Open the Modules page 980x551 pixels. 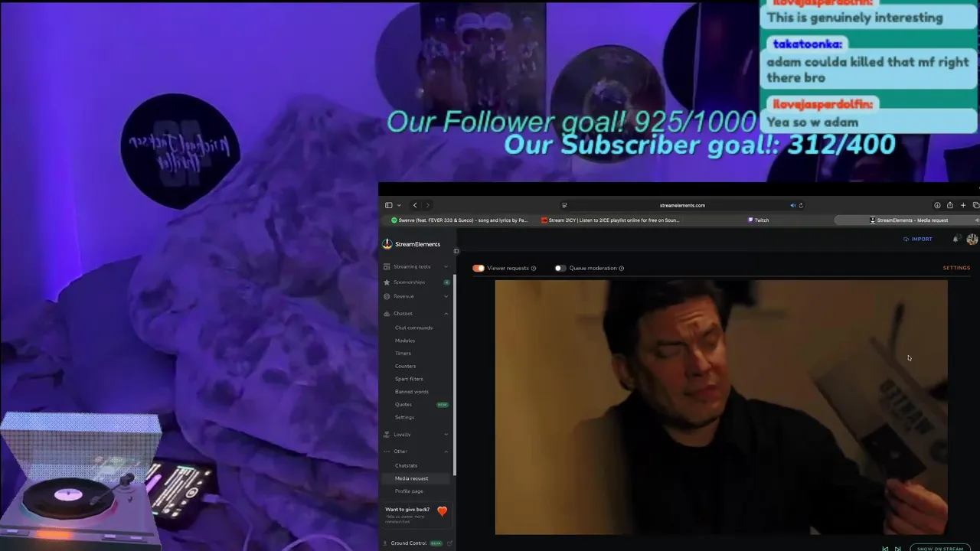[405, 341]
